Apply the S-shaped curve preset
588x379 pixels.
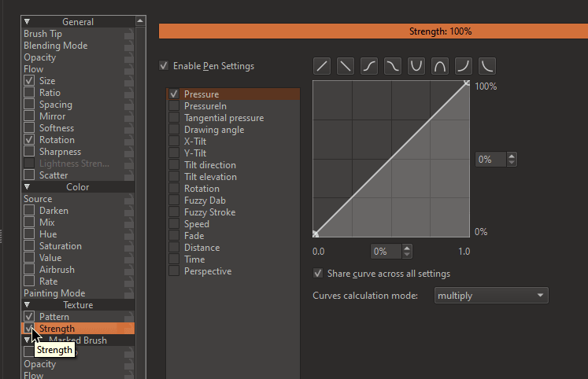point(369,66)
